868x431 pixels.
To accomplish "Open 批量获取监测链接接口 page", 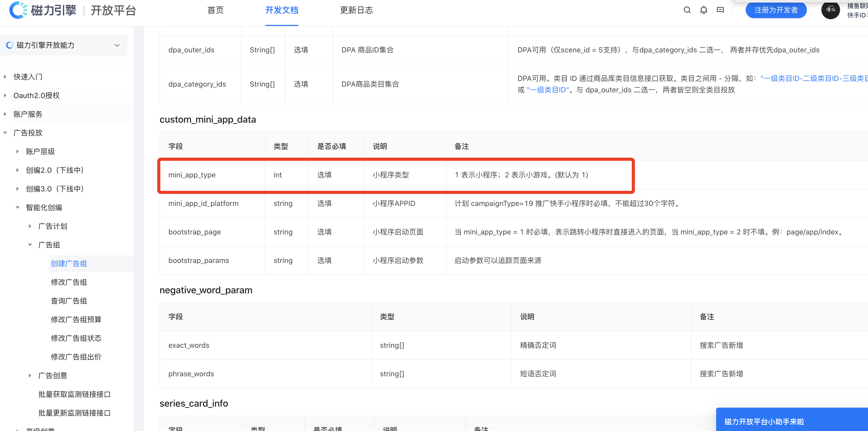I will click(74, 394).
